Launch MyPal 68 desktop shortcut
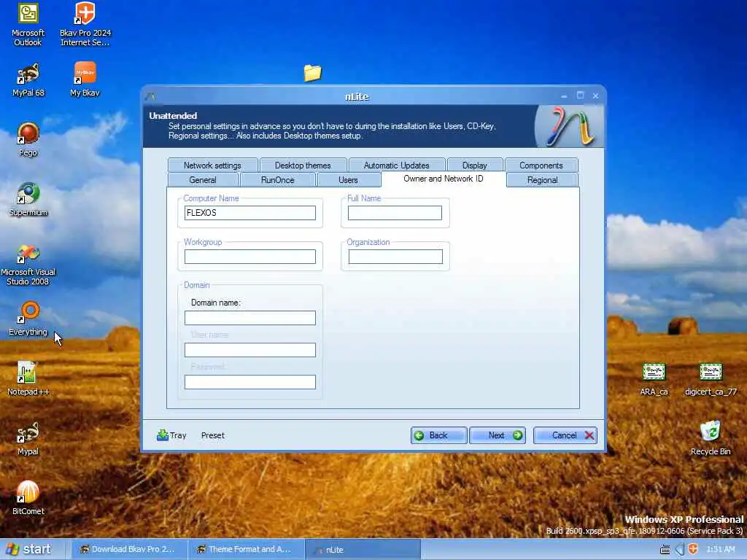This screenshot has height=560, width=747. 28,80
